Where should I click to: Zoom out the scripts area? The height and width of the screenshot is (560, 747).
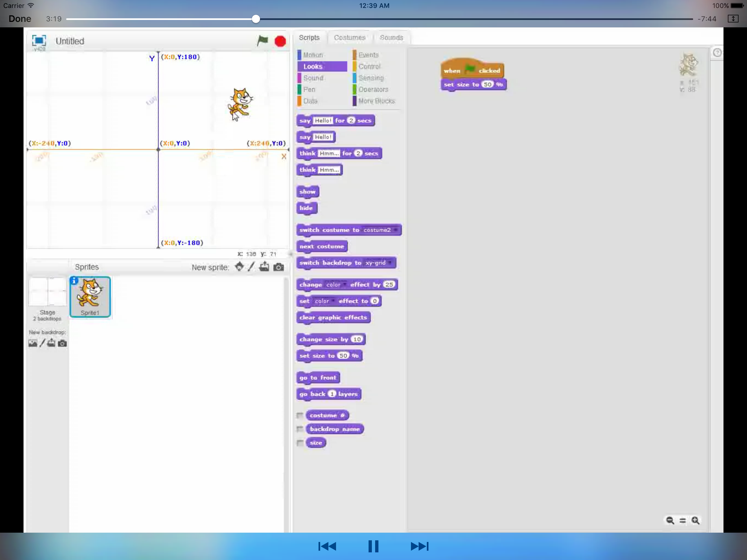670,520
